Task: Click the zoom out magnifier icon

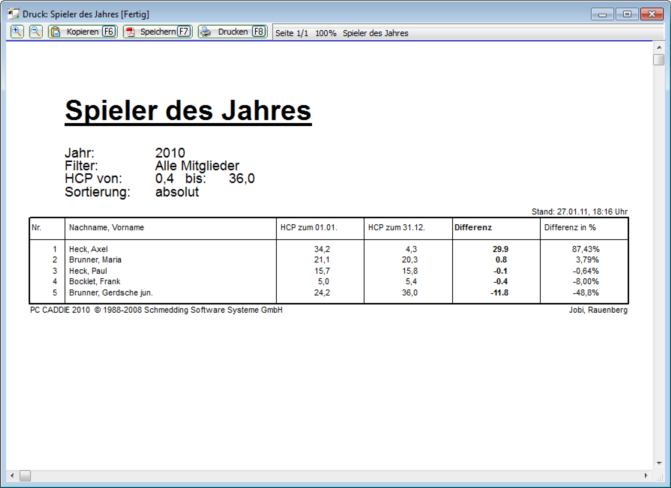Action: click(36, 32)
